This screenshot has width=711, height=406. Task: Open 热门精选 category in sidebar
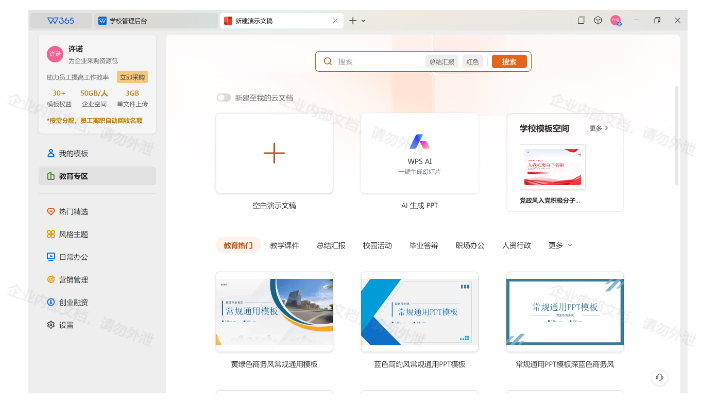(73, 211)
